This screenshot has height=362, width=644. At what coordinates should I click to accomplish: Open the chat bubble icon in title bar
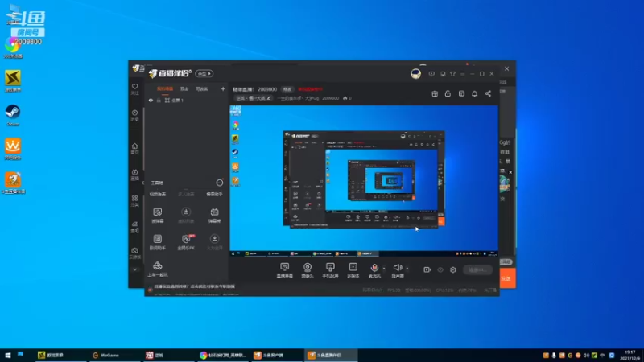pyautogui.click(x=443, y=74)
